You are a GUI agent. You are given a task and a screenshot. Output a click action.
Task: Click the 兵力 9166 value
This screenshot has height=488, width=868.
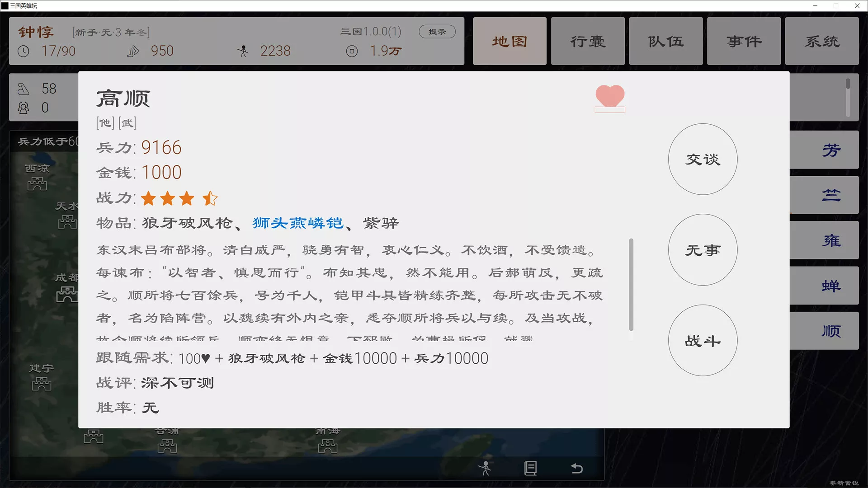point(161,148)
